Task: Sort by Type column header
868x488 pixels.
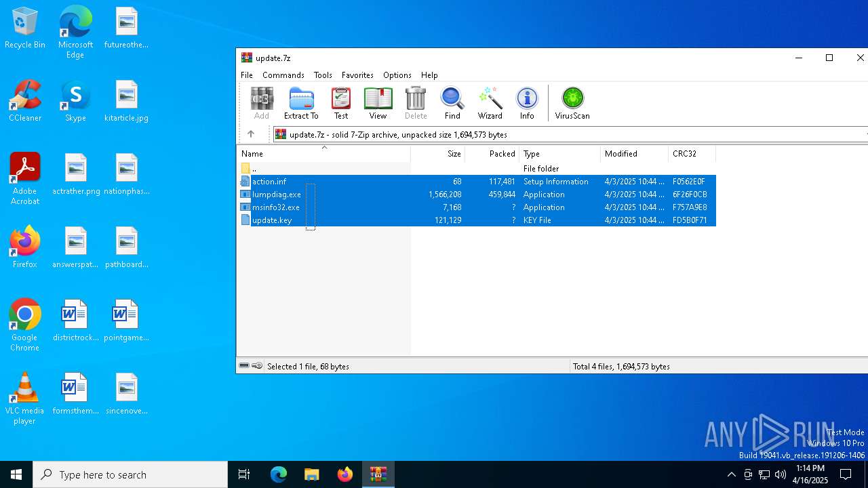Action: (560, 154)
